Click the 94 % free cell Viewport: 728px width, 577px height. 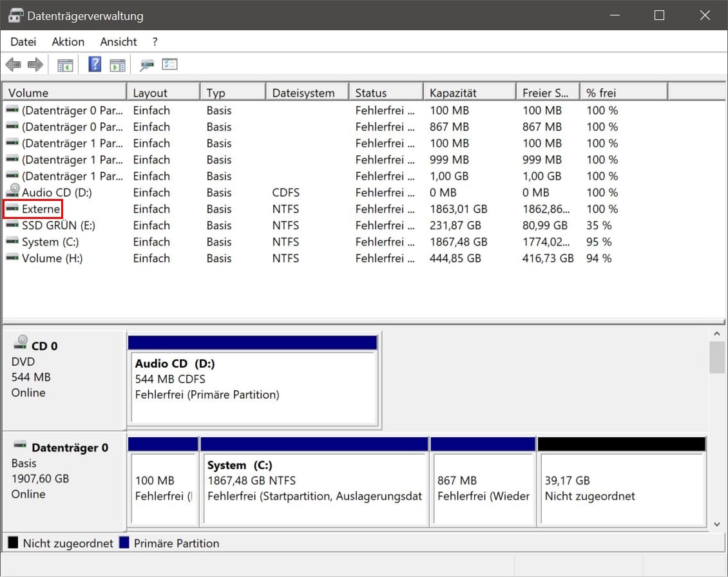[599, 258]
